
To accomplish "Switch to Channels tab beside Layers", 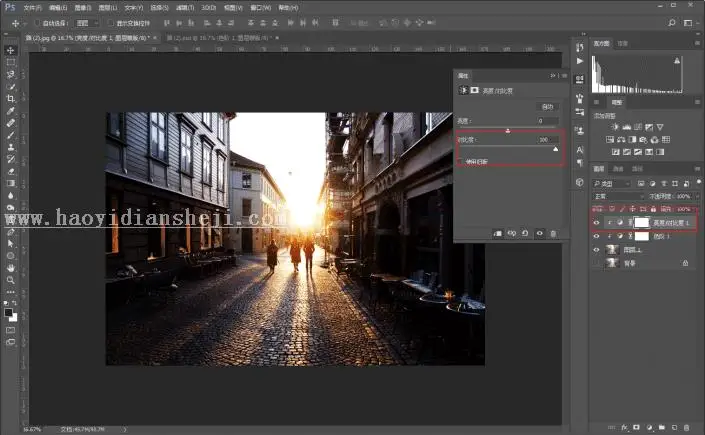I will (618, 169).
